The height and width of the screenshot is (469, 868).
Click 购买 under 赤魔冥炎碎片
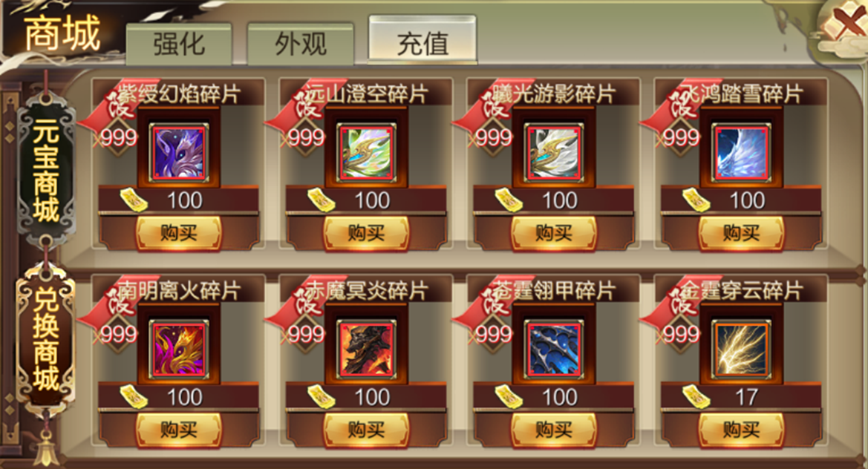(x=366, y=430)
